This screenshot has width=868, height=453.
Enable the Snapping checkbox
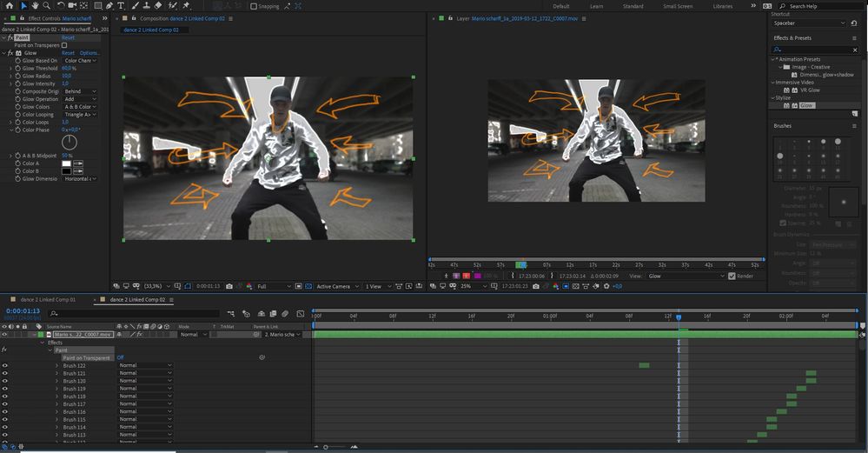coord(254,6)
